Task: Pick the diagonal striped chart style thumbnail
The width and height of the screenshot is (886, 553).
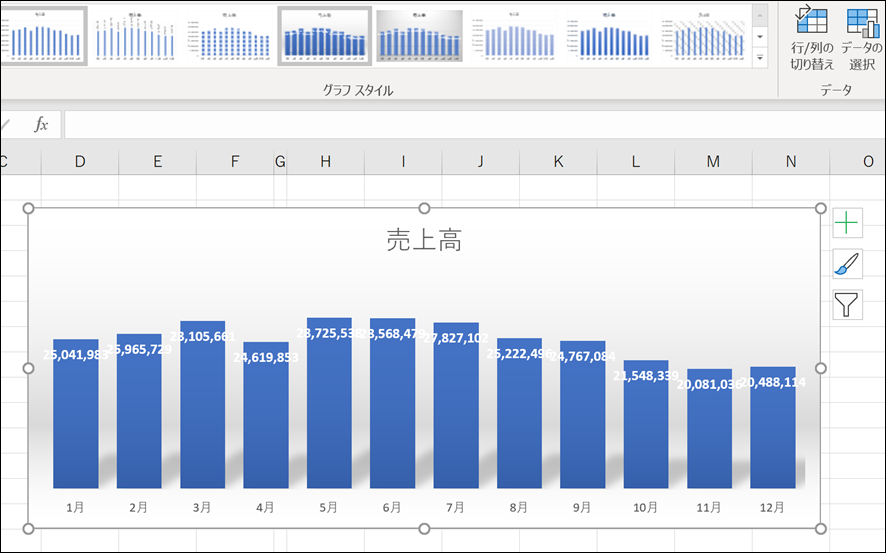Action: coord(704,36)
